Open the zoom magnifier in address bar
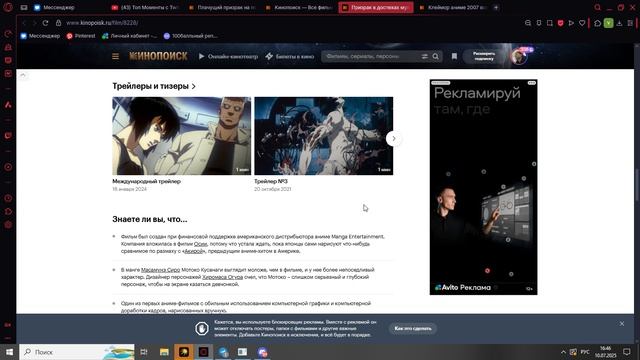This screenshot has height=360, width=640. [x=528, y=23]
